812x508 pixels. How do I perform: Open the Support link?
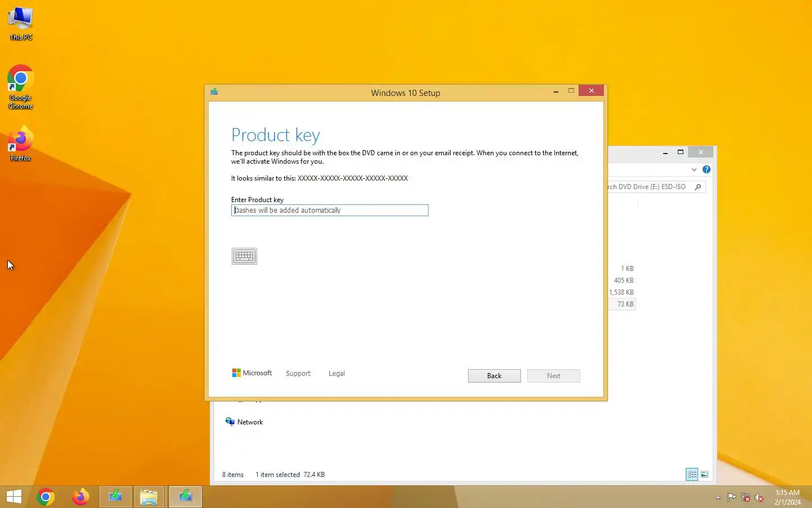click(298, 374)
